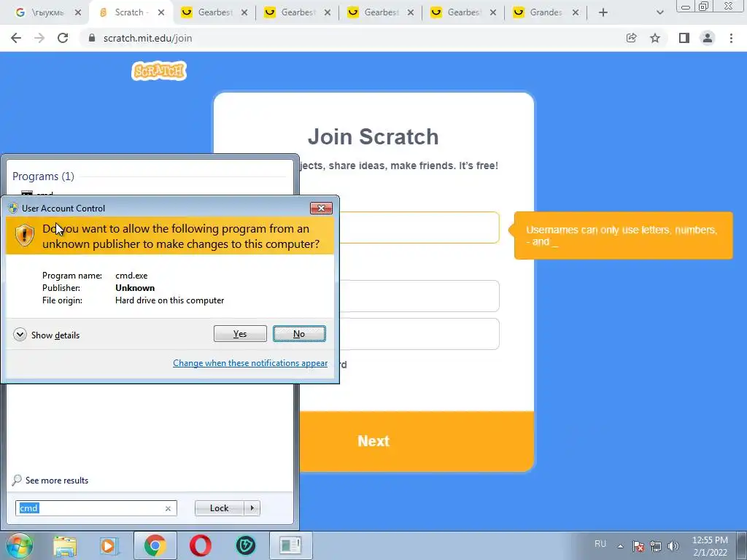Click the Windows Start button
Screen dimensions: 747x560
coord(20,545)
